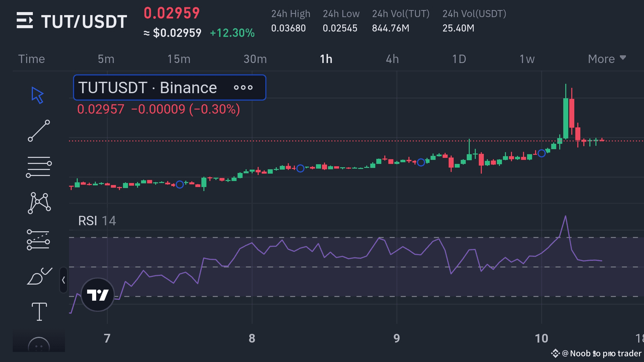
Task: Select the 15m chart interval
Action: [179, 59]
